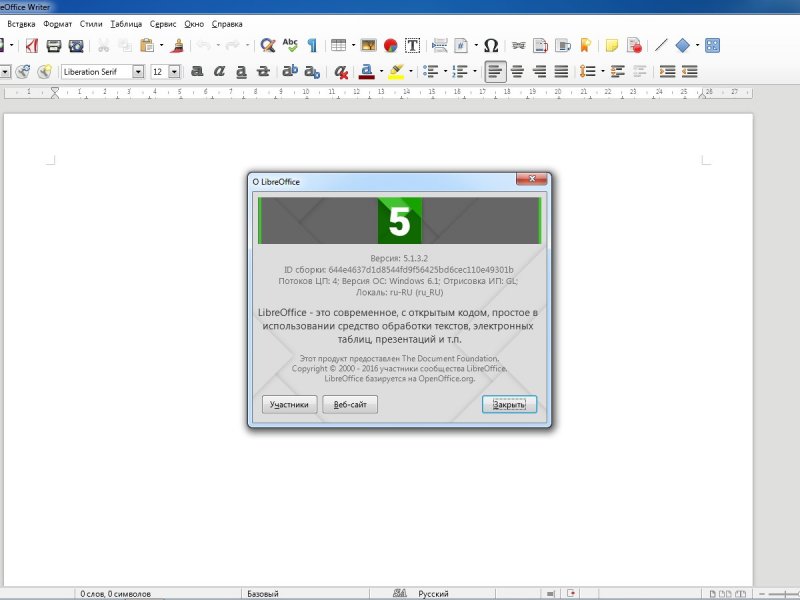Open the Таблица menu
This screenshot has width=800, height=600.
pos(126,24)
